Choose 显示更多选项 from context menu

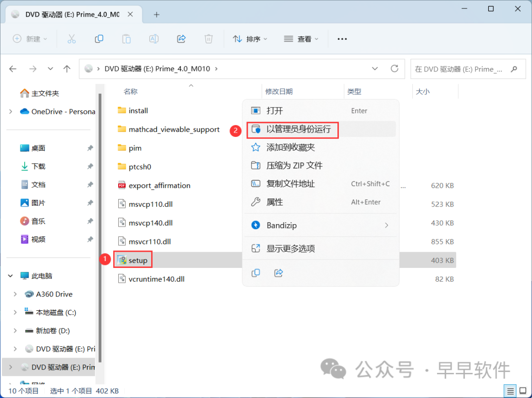coord(320,248)
